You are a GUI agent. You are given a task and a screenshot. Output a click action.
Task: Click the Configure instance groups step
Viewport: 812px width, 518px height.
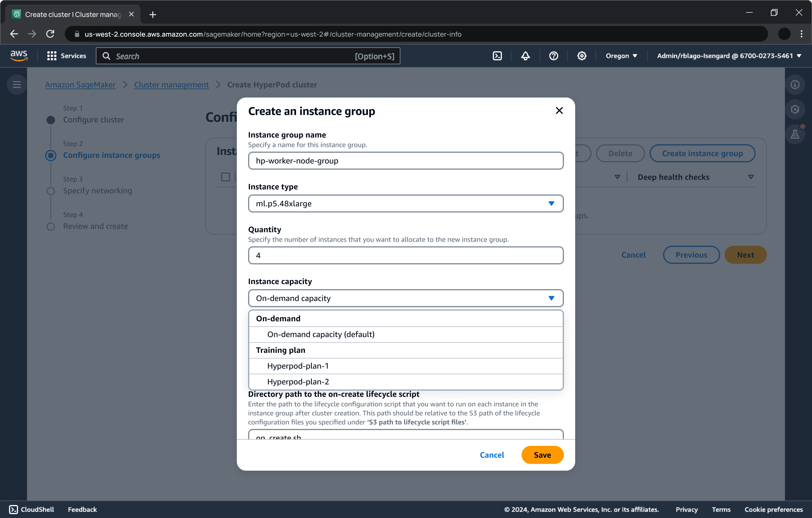coord(112,154)
